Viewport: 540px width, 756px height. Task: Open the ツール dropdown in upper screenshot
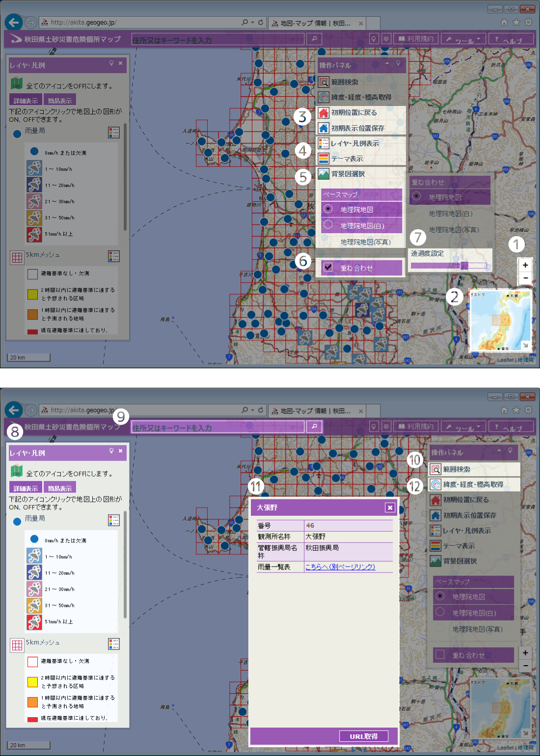click(463, 39)
